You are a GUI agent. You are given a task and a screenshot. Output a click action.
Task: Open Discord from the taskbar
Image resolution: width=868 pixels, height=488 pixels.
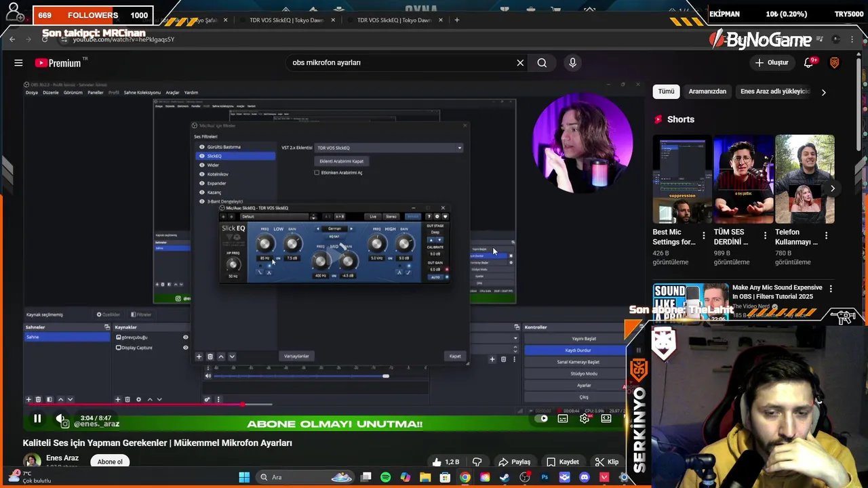(x=584, y=477)
